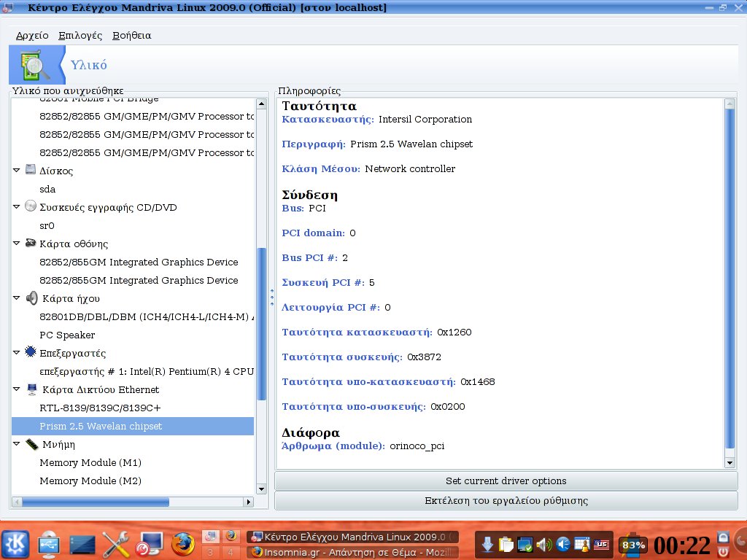
Task: Switch to Insomnia.gr Mozilla taskbar entry
Action: coord(352,553)
